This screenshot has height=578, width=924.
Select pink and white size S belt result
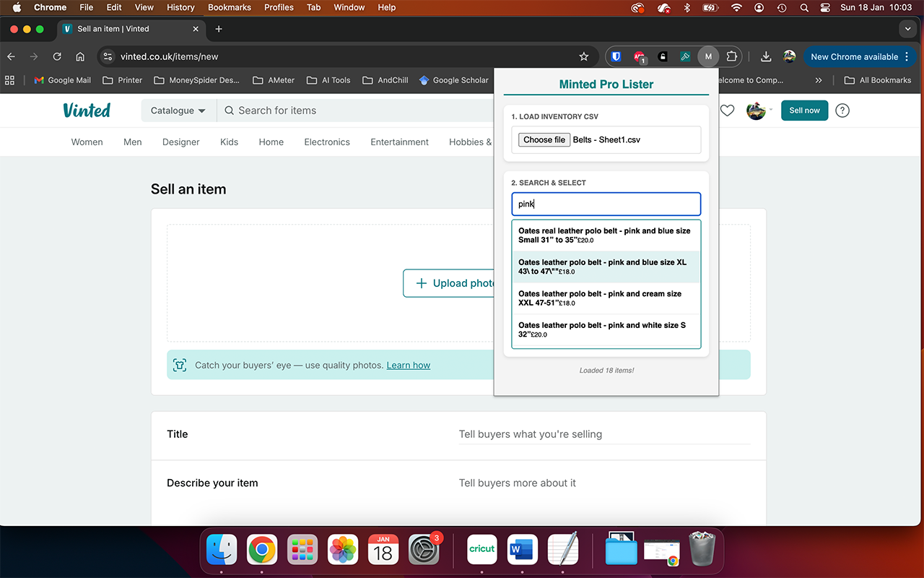pos(606,329)
